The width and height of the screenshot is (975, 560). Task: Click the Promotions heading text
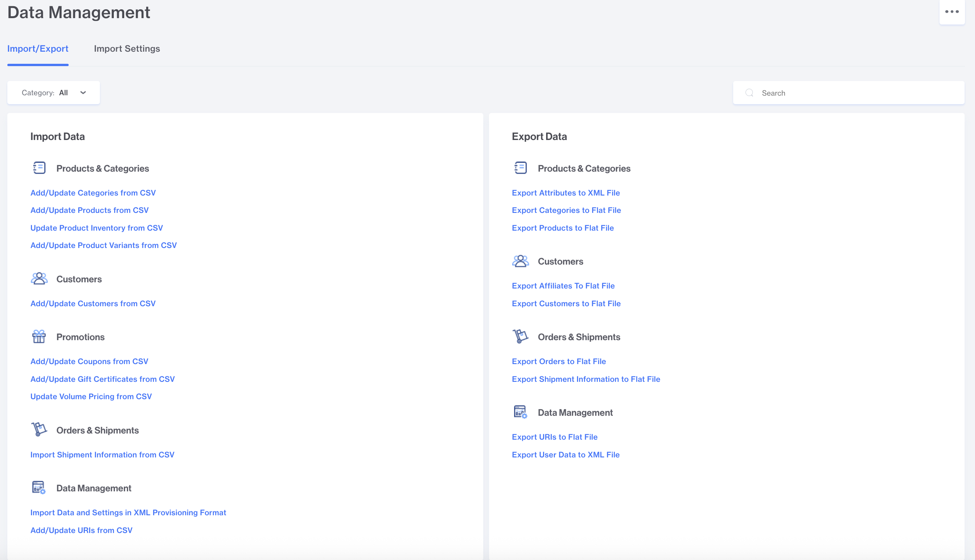pyautogui.click(x=81, y=337)
